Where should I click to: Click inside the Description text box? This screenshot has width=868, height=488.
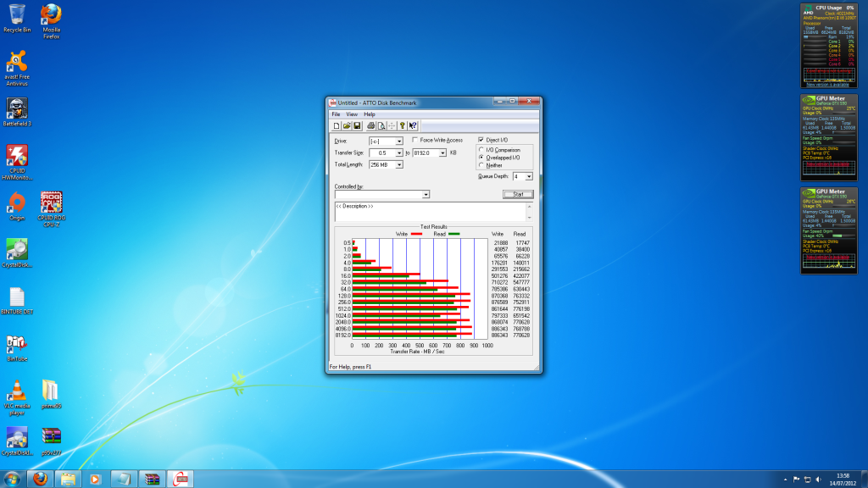pos(432,211)
